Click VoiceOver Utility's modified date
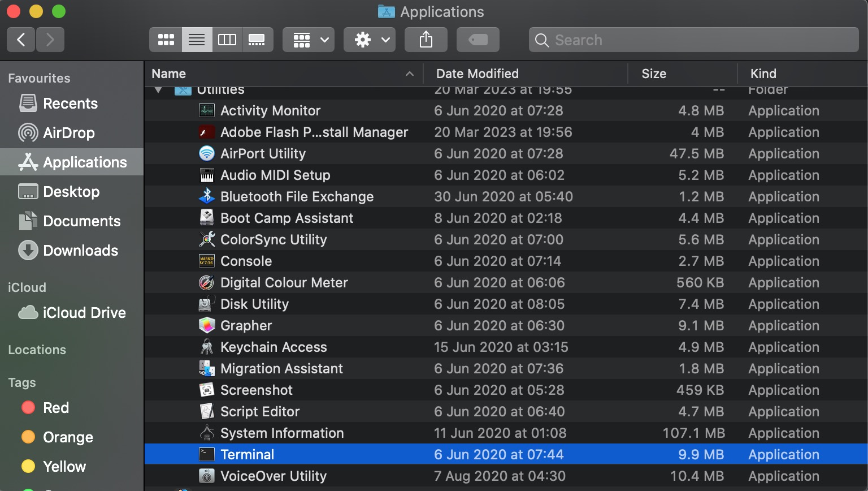Screen dimensions: 868x491 pos(500,476)
